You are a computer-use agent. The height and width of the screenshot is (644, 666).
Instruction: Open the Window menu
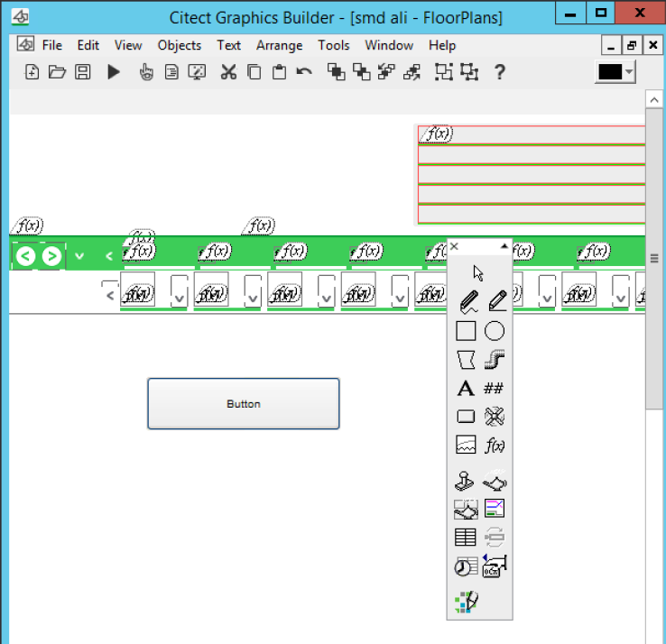[389, 45]
